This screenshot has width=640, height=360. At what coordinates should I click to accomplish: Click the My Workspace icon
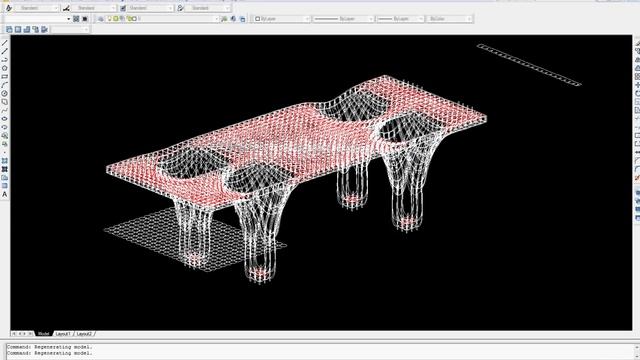pyautogui.click(x=85, y=19)
